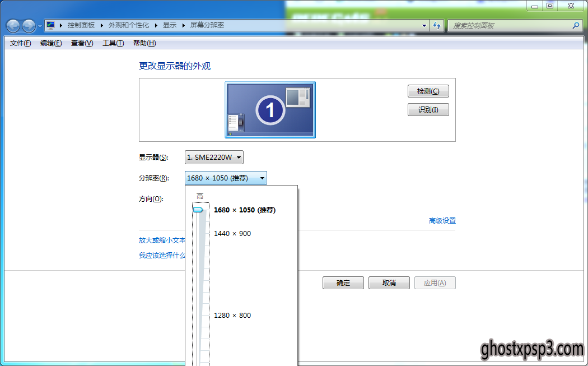The image size is (588, 366).
Task: Open the 查看(V) menu
Action: (82, 43)
